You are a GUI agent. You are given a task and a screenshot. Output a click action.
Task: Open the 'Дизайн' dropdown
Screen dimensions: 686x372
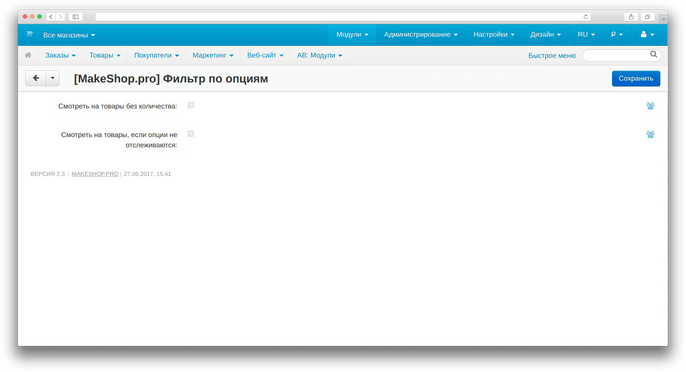pos(545,34)
